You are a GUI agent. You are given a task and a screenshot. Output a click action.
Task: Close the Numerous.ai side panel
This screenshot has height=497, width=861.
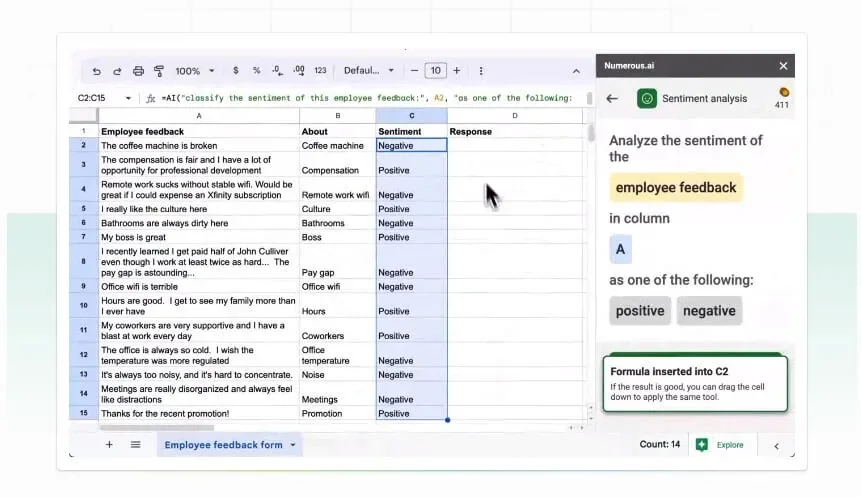click(x=783, y=66)
